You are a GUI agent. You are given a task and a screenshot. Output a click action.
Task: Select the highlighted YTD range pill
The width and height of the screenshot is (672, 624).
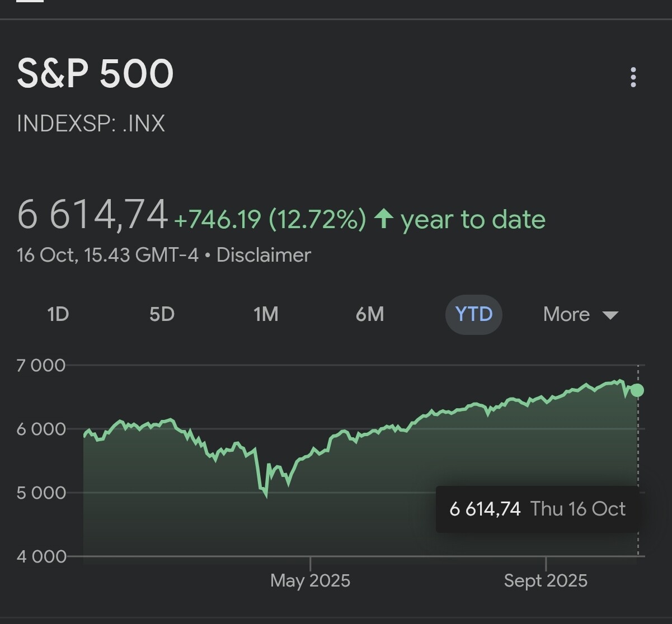click(x=474, y=314)
